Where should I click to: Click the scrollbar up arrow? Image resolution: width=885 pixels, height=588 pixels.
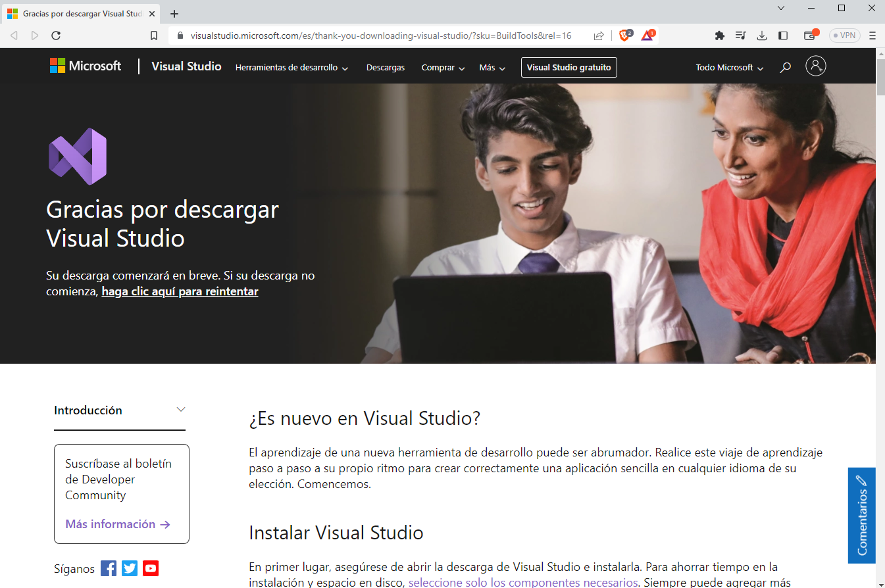point(880,53)
